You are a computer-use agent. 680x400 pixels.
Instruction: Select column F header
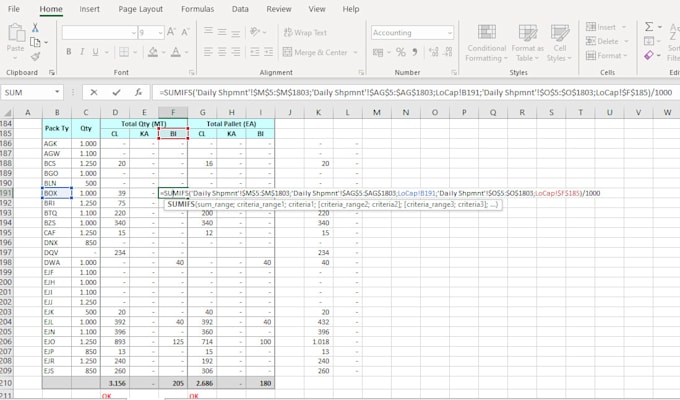(x=173, y=112)
